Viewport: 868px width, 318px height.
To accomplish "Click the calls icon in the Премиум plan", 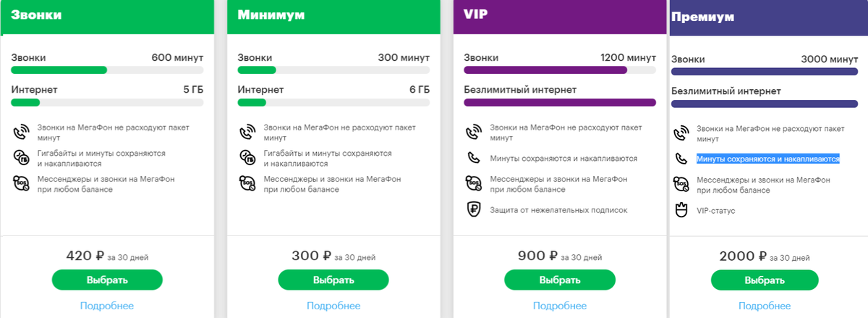I will 681,133.
